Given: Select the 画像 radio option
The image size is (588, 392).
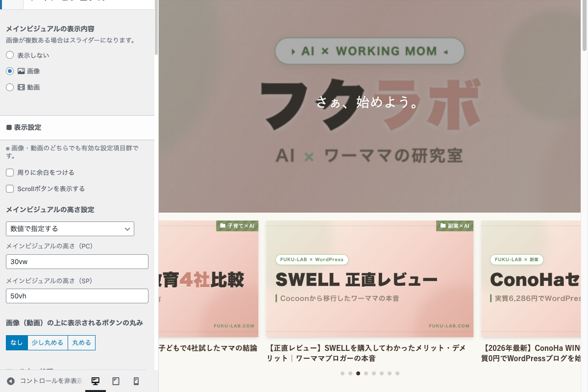Looking at the screenshot, I should point(10,71).
